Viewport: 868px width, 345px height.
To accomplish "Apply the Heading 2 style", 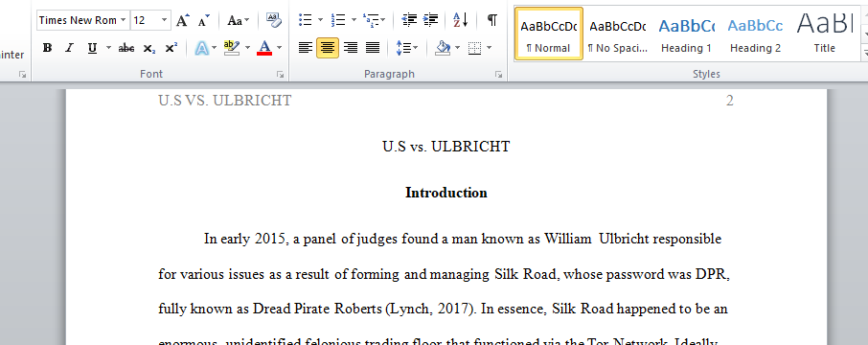I will pos(755,34).
